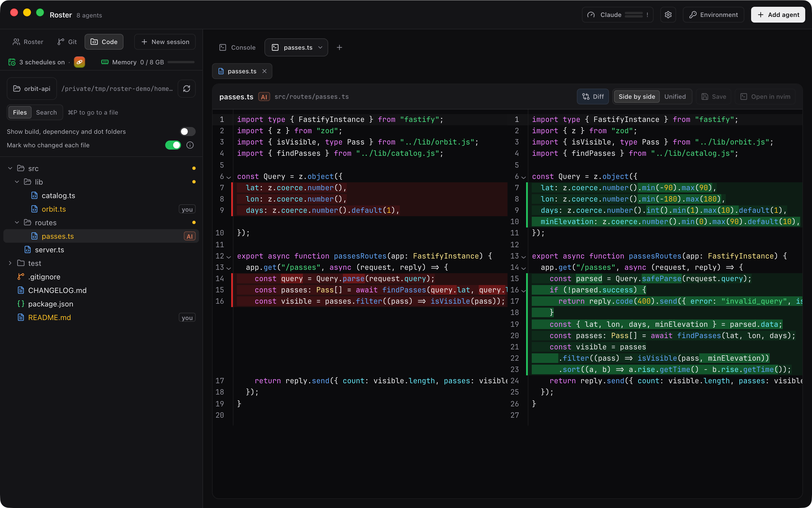
Task: Click the 'you' badge on the README.md row
Action: pyautogui.click(x=187, y=317)
